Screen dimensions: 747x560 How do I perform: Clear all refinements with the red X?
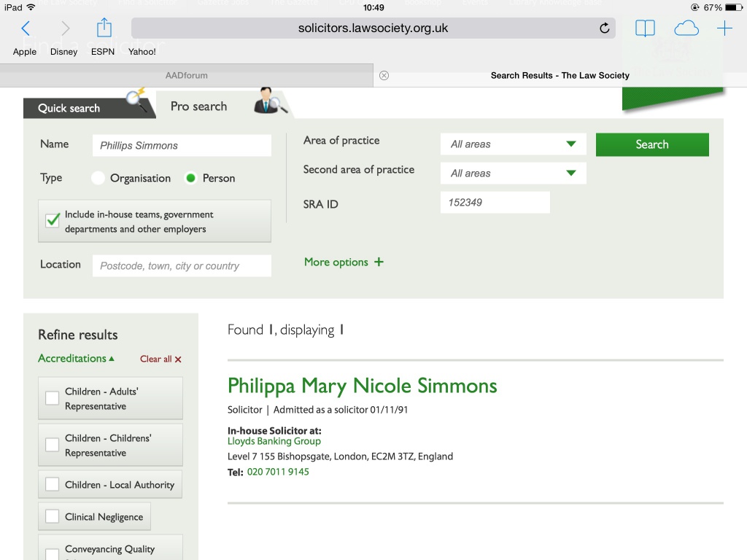click(x=177, y=359)
